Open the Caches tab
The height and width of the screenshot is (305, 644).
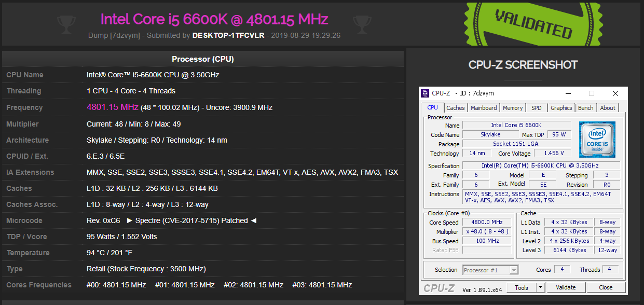pyautogui.click(x=456, y=108)
